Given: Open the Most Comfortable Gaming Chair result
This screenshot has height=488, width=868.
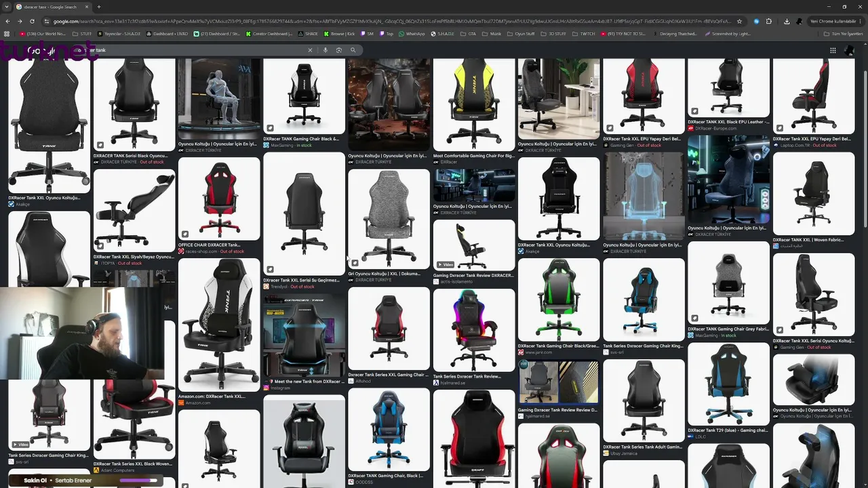Looking at the screenshot, I should 474,156.
